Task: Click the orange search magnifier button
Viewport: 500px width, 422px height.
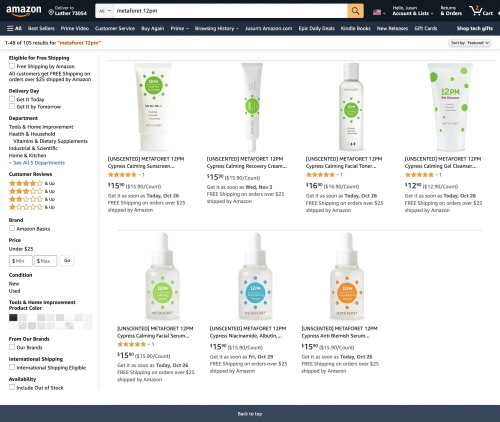Action: (x=355, y=11)
